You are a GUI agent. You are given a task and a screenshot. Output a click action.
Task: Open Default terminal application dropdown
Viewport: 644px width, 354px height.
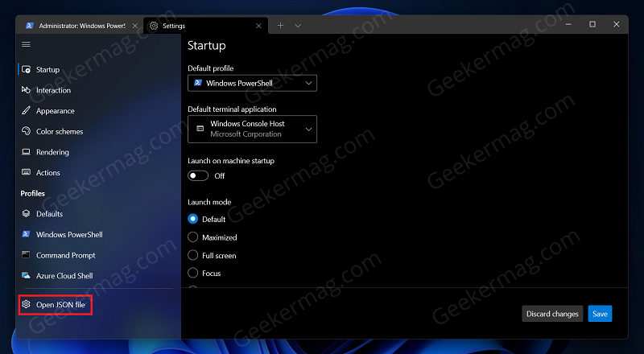(252, 129)
